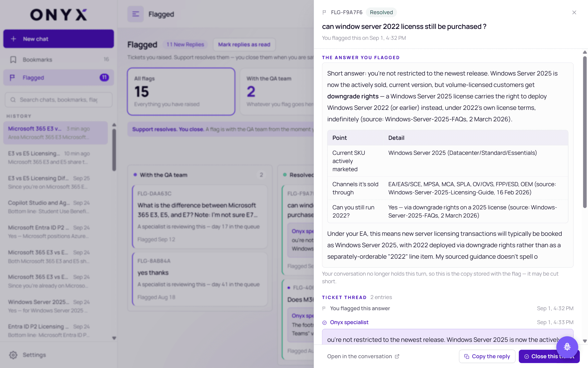Click the specialist reply preview at the bottom
The width and height of the screenshot is (588, 368).
pos(448,337)
